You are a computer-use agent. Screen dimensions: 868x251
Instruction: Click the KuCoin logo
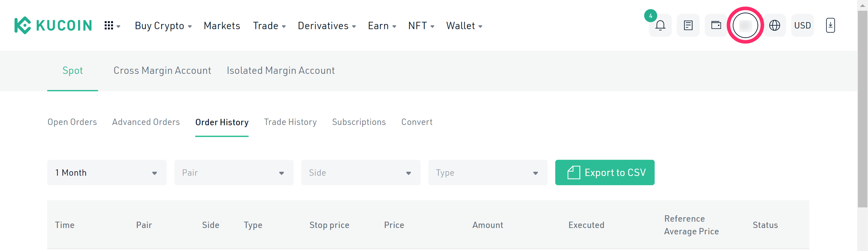coord(53,25)
